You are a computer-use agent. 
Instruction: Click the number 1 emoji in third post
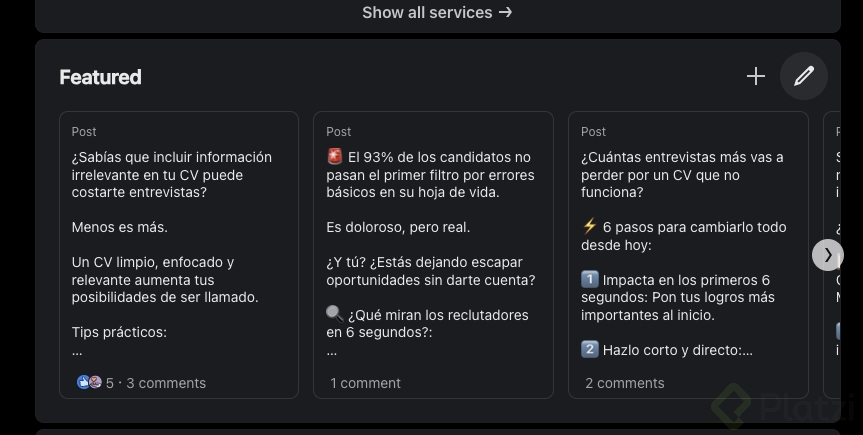(x=589, y=279)
